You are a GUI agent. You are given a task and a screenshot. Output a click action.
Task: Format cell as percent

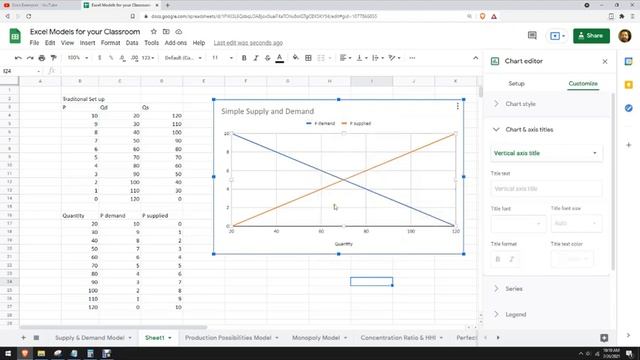pyautogui.click(x=111, y=58)
